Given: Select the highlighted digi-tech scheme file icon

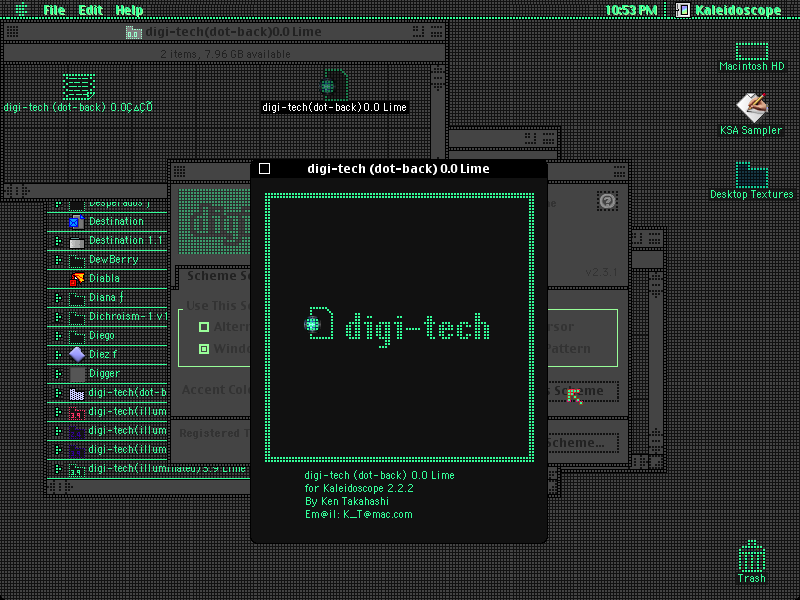Looking at the screenshot, I should pyautogui.click(x=334, y=85).
